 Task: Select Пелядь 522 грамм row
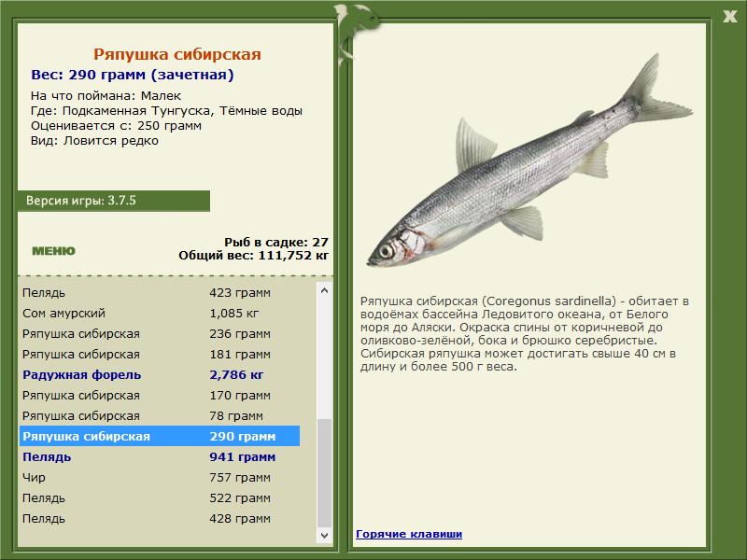click(x=160, y=498)
